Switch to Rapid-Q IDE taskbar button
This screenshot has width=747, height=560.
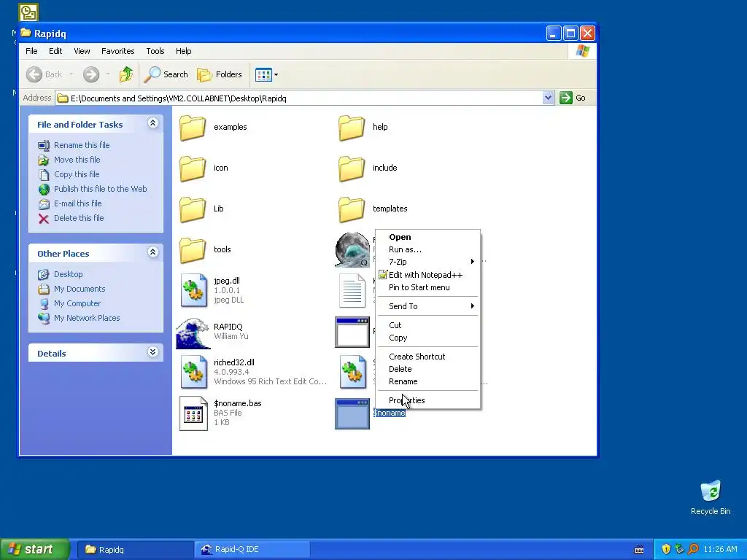click(252, 550)
